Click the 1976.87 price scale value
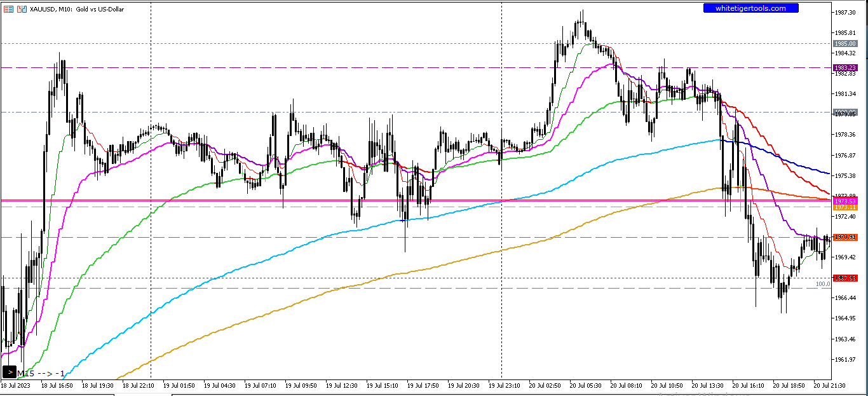 [845, 154]
